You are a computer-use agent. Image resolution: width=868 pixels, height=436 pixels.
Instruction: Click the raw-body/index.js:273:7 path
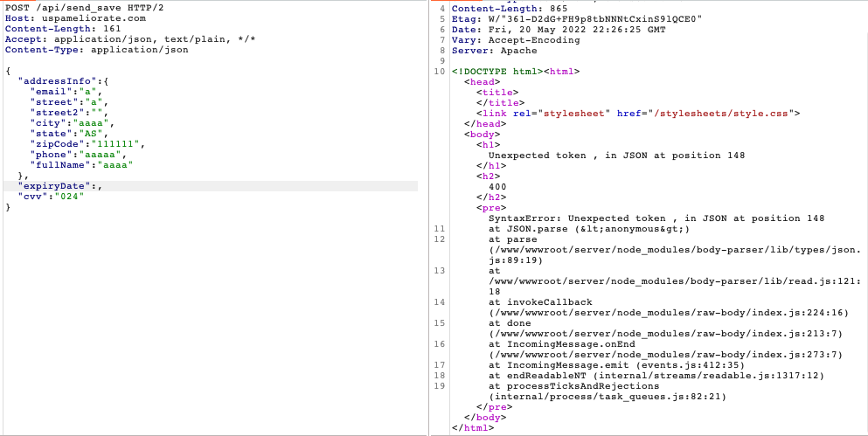coord(665,355)
